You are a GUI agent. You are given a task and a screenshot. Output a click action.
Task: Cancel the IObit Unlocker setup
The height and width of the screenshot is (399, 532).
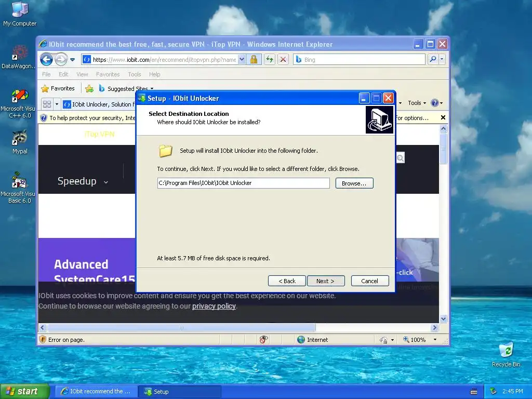(x=370, y=281)
